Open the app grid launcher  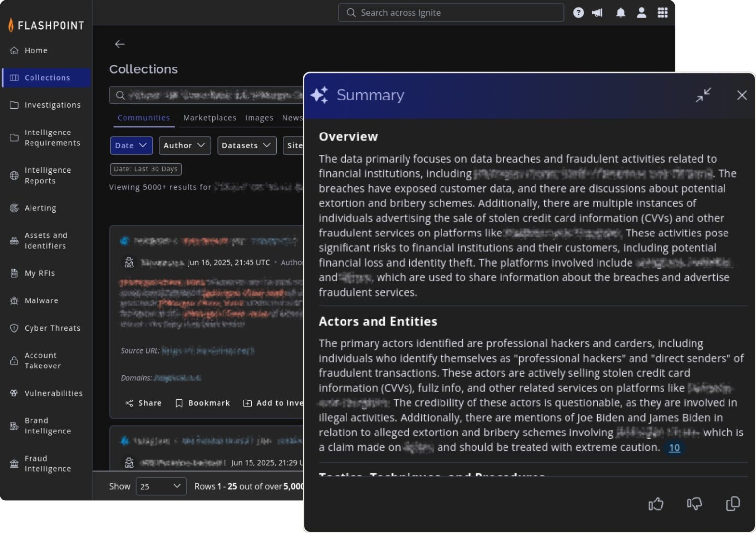pos(662,12)
